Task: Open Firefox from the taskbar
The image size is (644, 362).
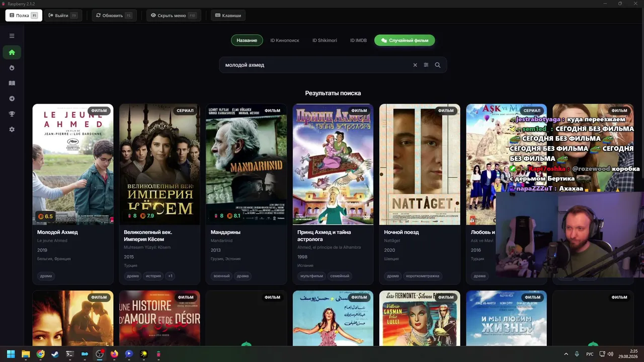Action: point(114,354)
